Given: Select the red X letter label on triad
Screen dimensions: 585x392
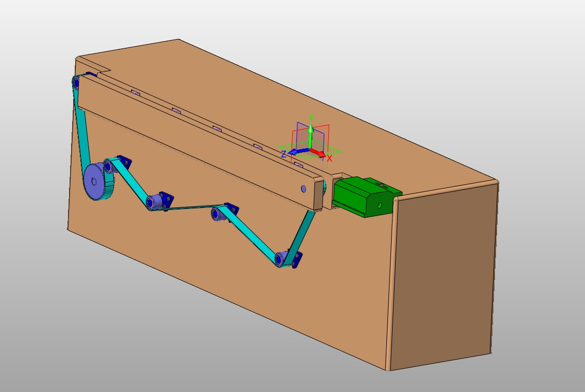Looking at the screenshot, I should tap(330, 158).
